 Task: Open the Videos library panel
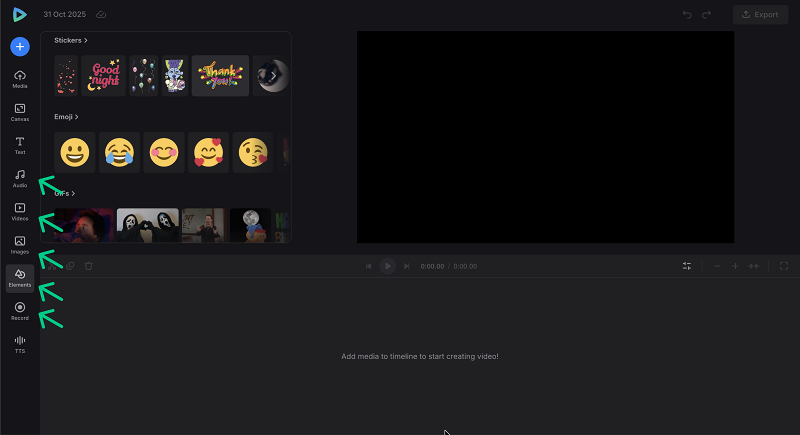20,211
